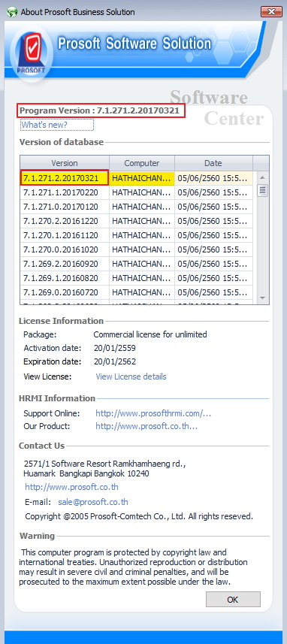The image size is (287, 644).
Task: Close the About Prosoft Business Solution dialog
Action: click(271, 11)
